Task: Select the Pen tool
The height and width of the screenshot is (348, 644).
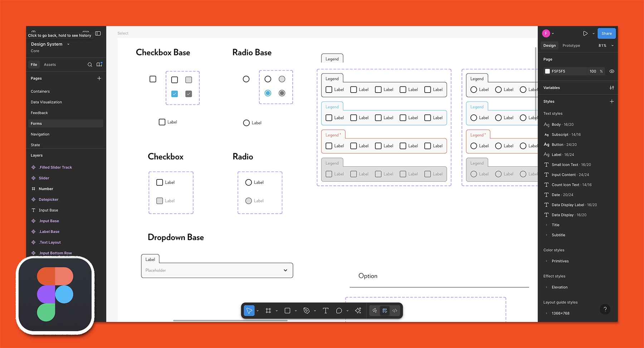Action: point(306,310)
